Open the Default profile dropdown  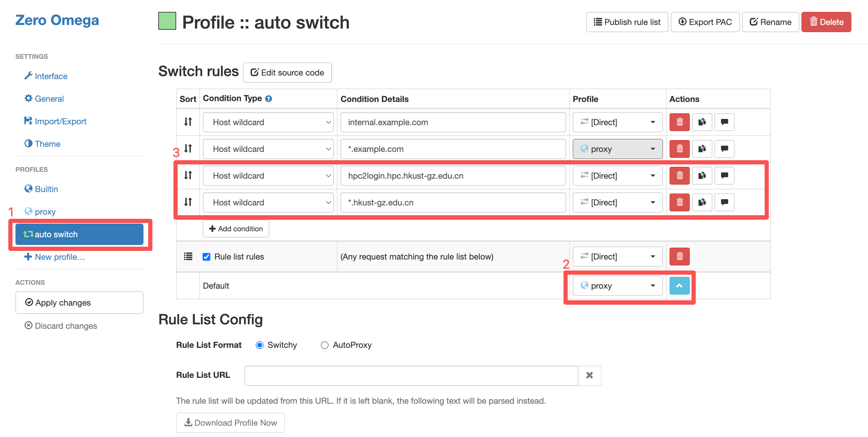617,286
